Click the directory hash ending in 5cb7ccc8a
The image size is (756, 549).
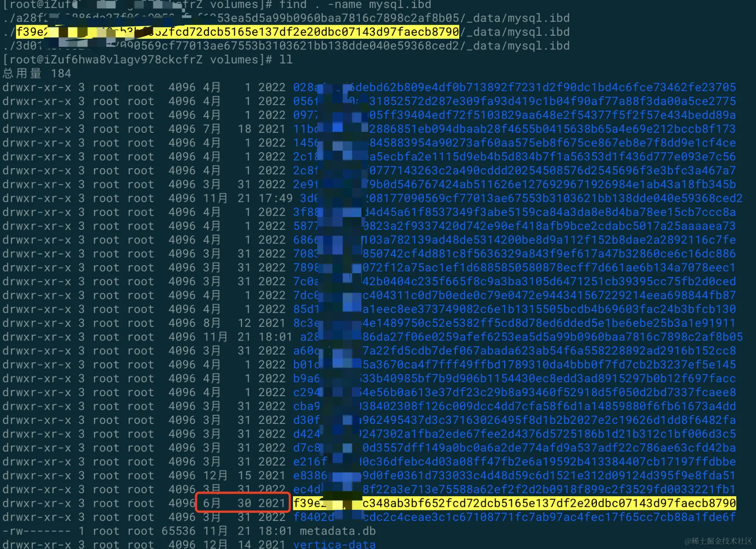(514, 212)
